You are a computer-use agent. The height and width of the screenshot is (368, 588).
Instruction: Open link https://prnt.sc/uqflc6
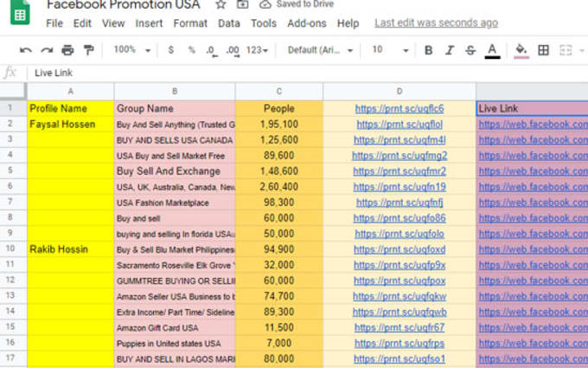click(399, 108)
